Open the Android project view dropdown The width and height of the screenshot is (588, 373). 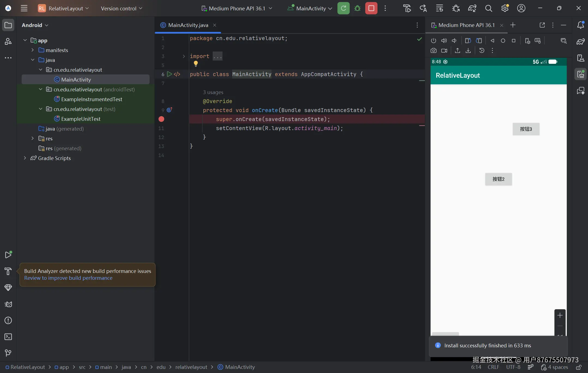[x=35, y=25]
